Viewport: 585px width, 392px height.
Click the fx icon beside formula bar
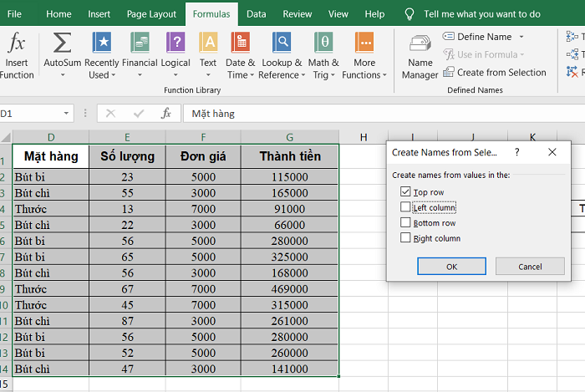click(x=166, y=113)
